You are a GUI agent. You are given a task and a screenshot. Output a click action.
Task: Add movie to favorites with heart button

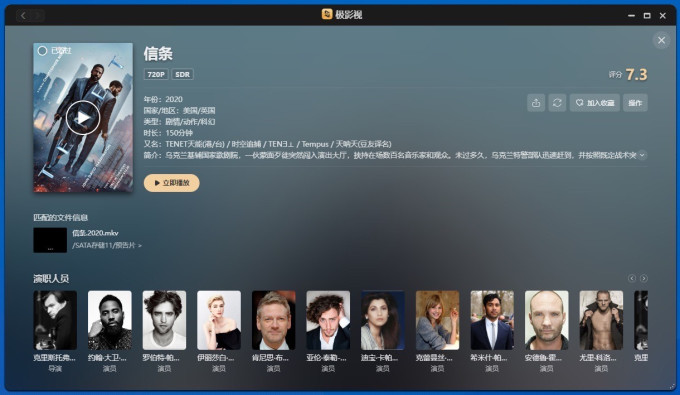pos(595,103)
